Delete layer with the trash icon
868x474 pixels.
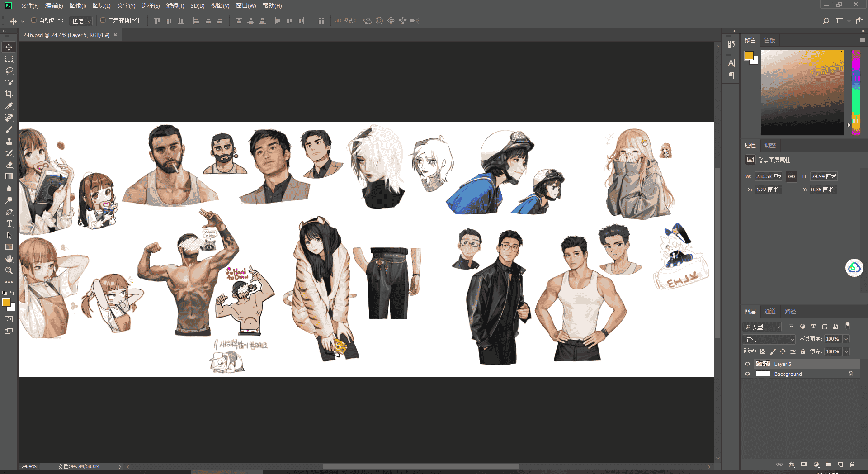click(853, 465)
